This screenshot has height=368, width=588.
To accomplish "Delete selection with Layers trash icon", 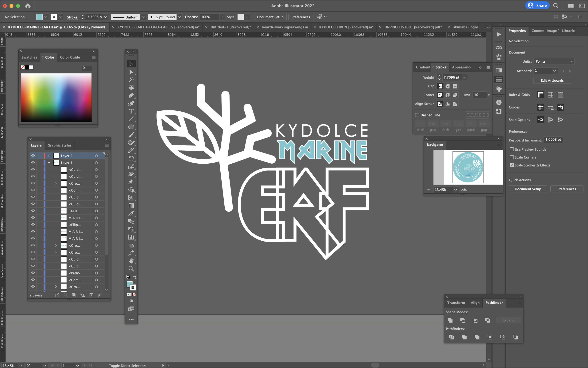I will 99,295.
